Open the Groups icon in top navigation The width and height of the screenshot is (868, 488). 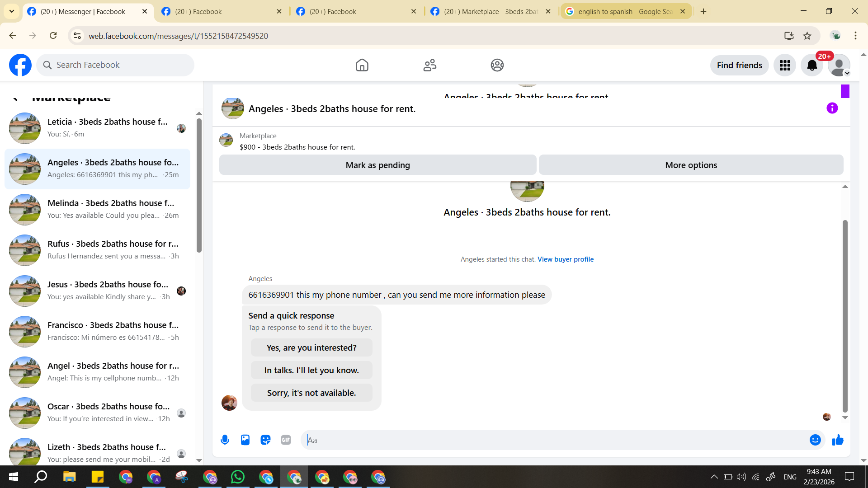tap(497, 65)
